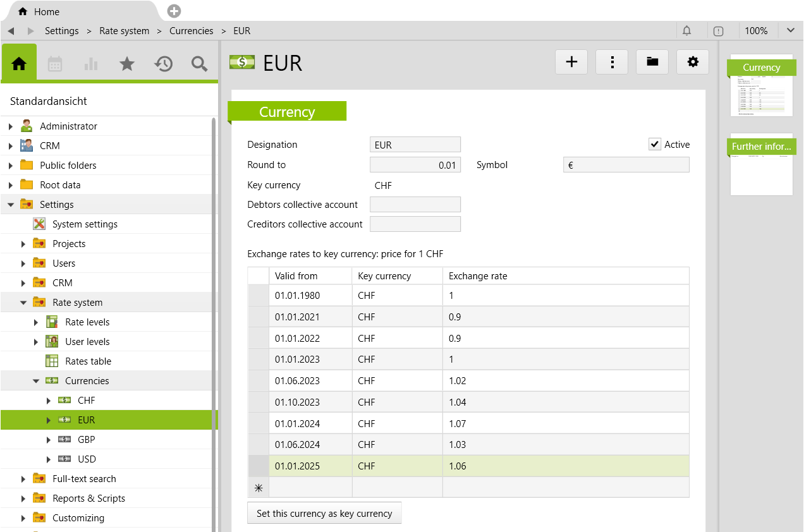
Task: Click the search magnifier icon in sidebar
Action: pyautogui.click(x=199, y=63)
